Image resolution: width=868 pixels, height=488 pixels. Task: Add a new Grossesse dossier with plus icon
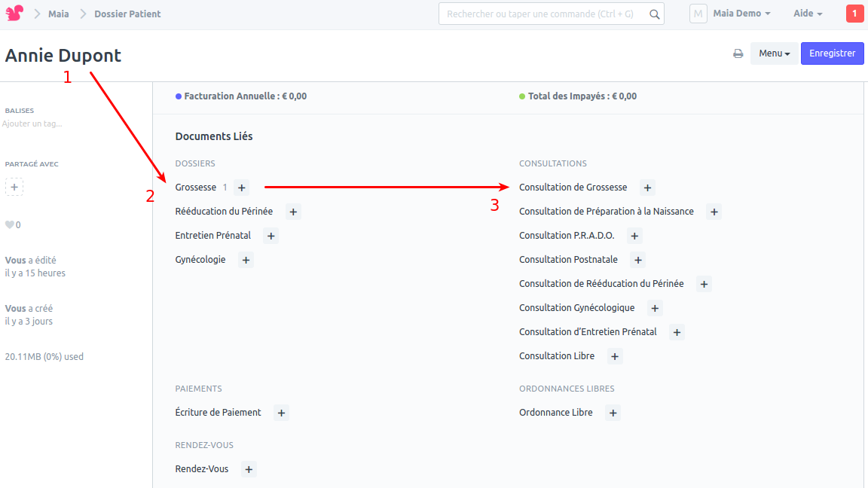(241, 188)
